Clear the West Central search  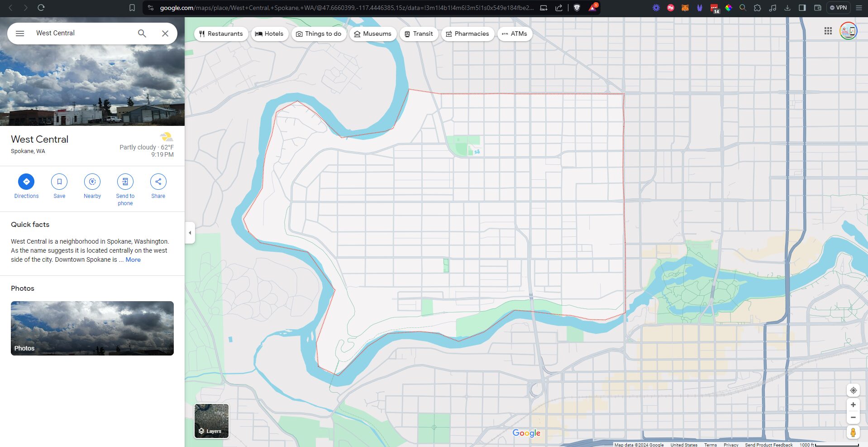[165, 34]
